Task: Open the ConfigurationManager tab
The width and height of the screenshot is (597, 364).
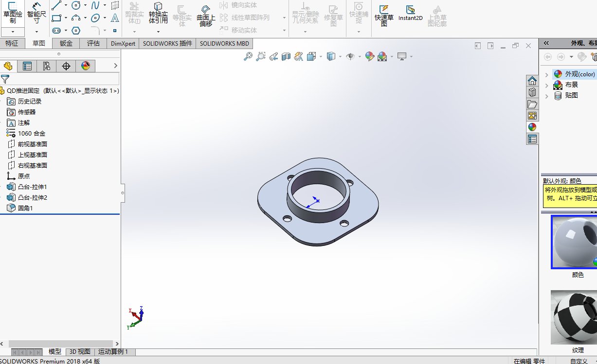Action: pyautogui.click(x=47, y=66)
